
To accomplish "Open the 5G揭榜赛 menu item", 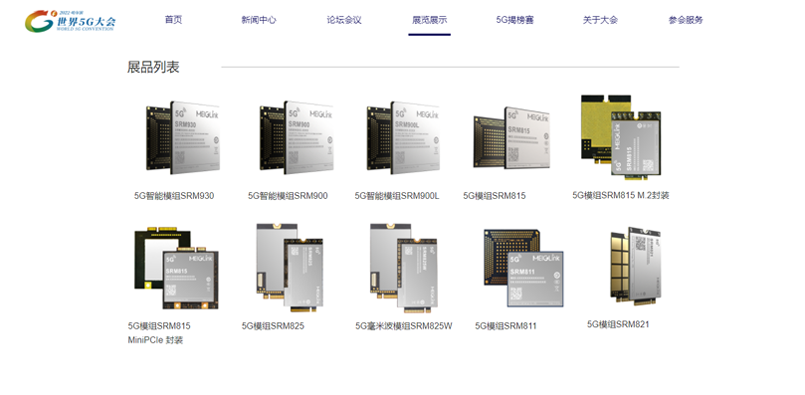I will tap(515, 20).
